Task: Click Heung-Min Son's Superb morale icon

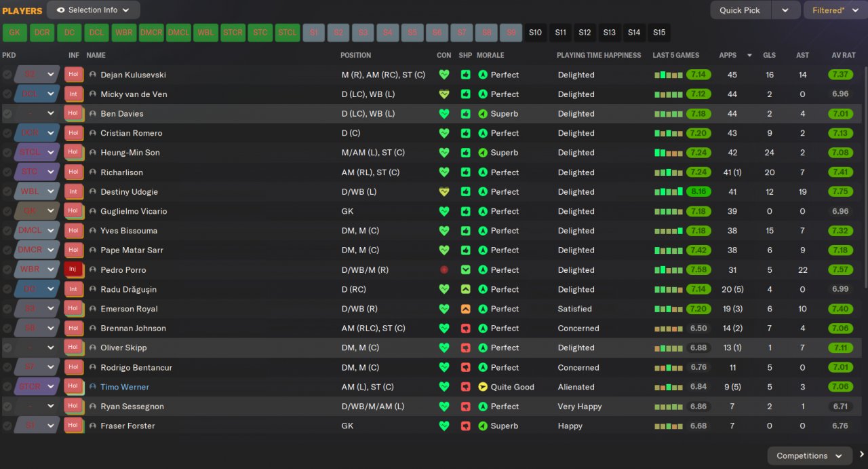Action: point(483,153)
